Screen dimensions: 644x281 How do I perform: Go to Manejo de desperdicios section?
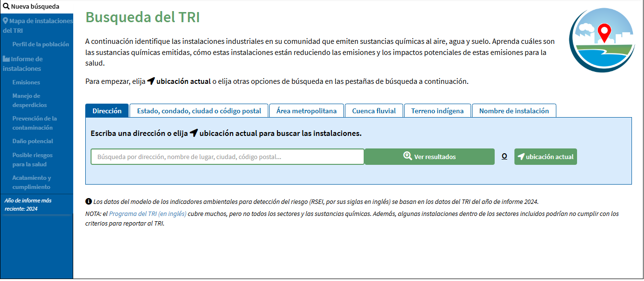(x=30, y=100)
